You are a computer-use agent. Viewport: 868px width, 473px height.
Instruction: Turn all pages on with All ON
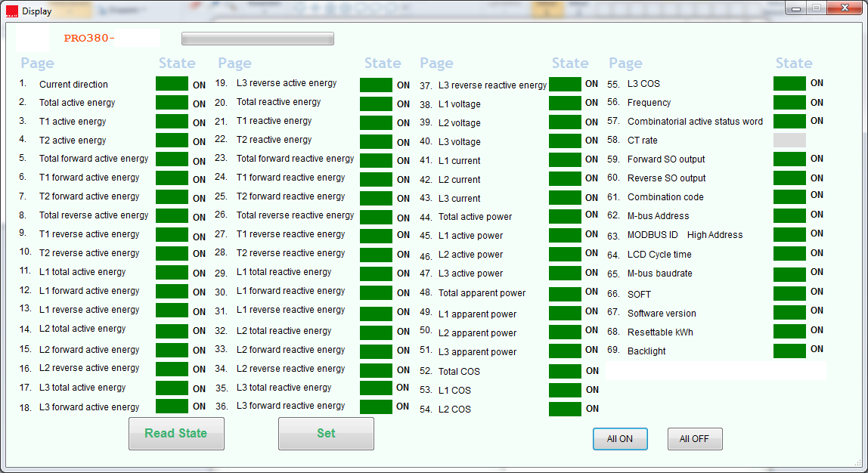point(620,439)
